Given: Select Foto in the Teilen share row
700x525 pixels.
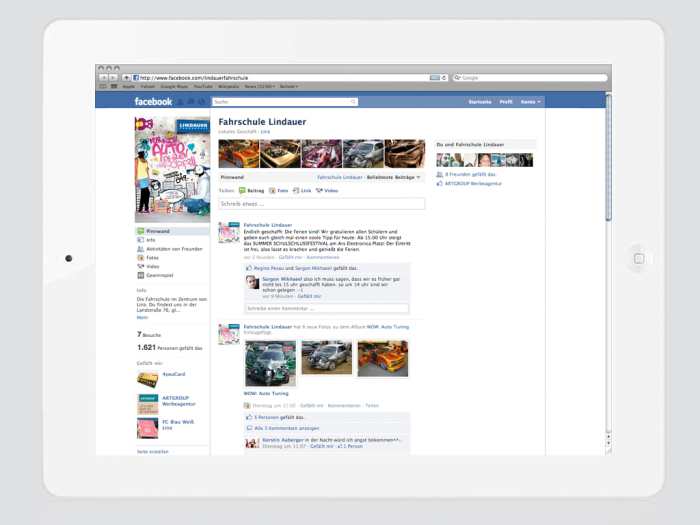Looking at the screenshot, I should pos(279,191).
